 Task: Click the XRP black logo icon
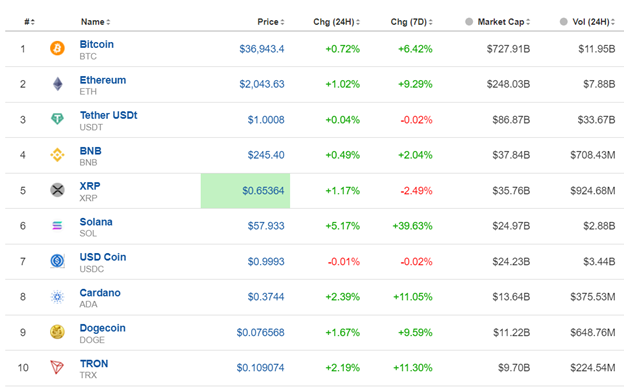[x=57, y=190]
